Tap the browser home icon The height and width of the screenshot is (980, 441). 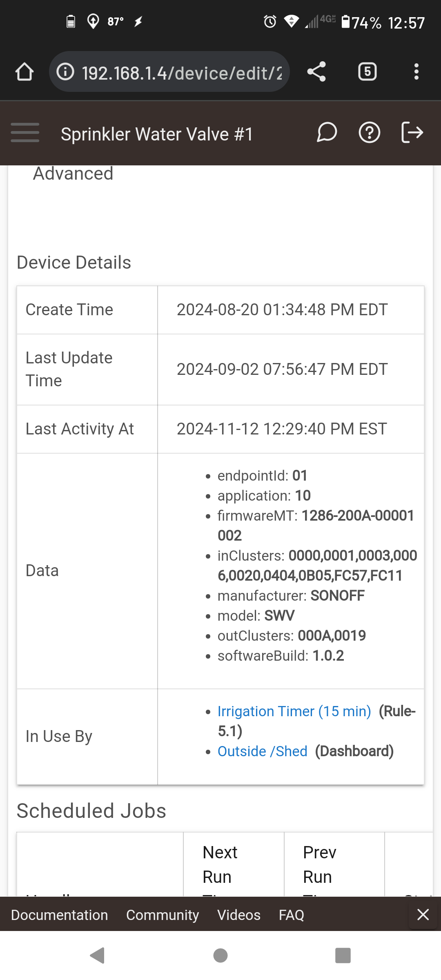(24, 72)
